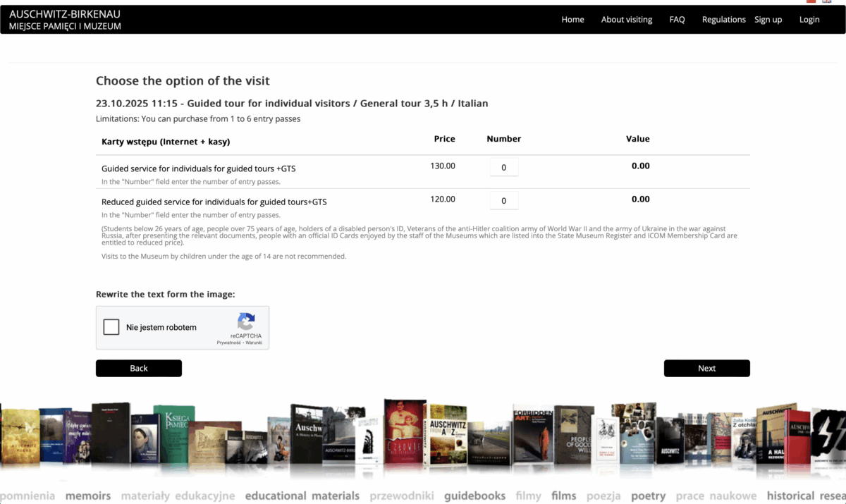Open the reCAPTCHA Prywatność link
The image size is (846, 504).
[228, 343]
